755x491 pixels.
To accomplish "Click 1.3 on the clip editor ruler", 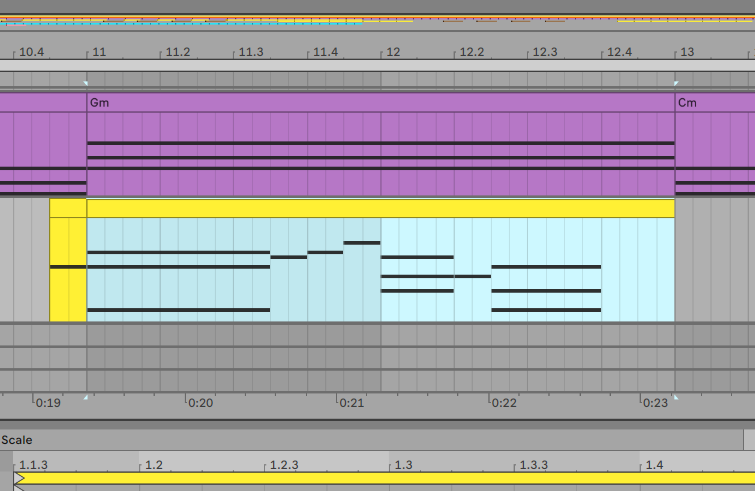I will point(403,465).
